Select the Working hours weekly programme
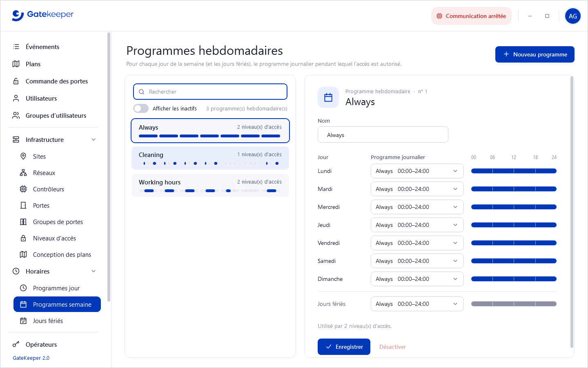This screenshot has height=368, width=588. point(210,185)
